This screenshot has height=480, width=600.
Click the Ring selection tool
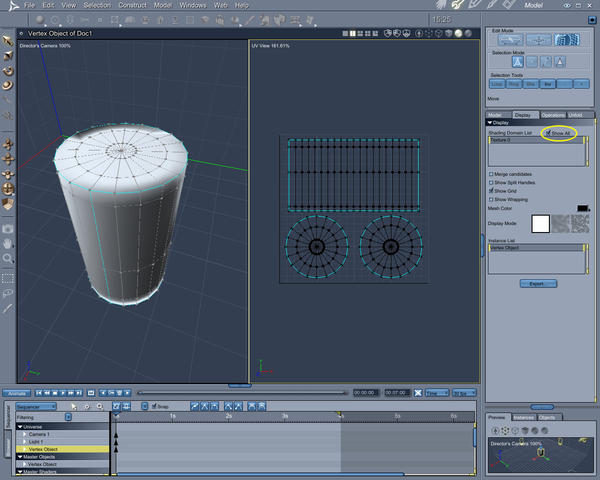coord(514,85)
